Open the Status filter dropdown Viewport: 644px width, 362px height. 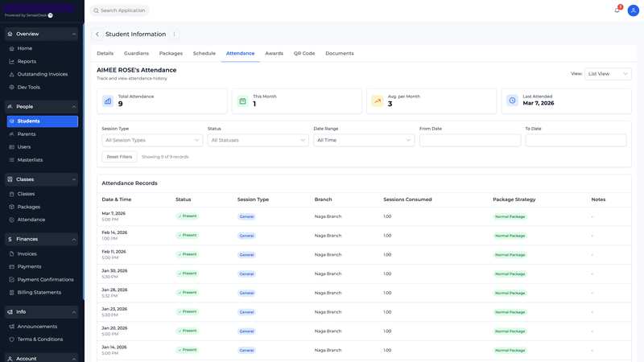258,140
